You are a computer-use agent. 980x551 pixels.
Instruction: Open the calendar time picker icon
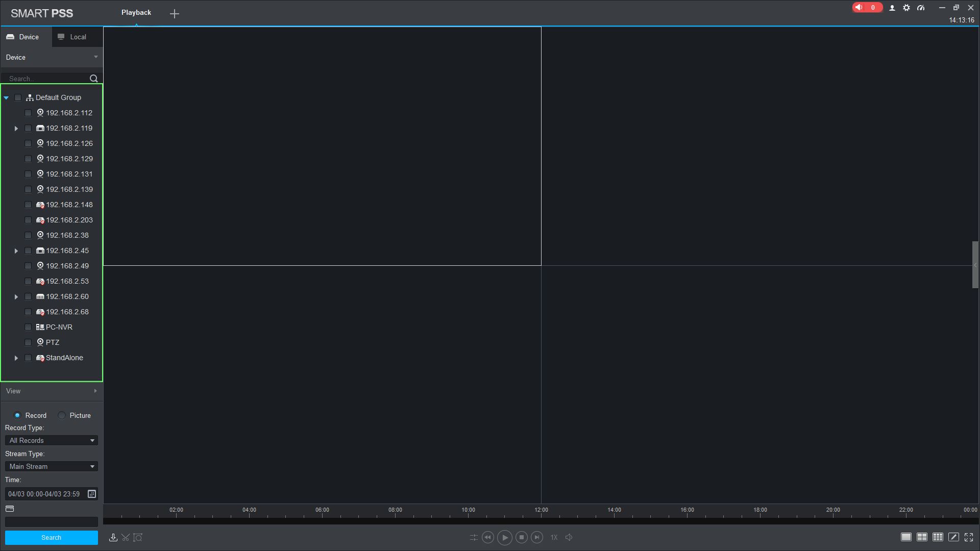coord(92,494)
